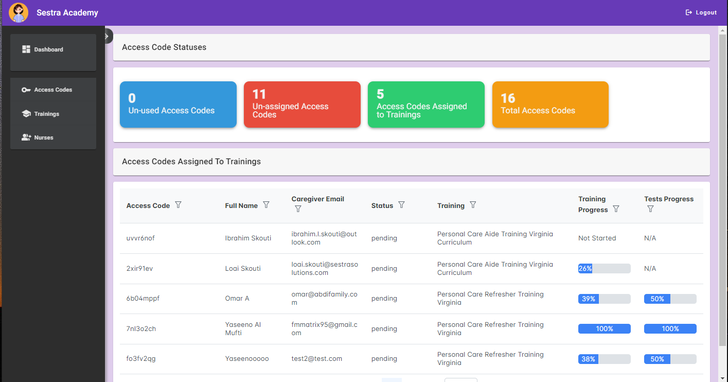This screenshot has height=382, width=728.
Task: Click the Un-assigned Access Codes red card
Action: [302, 104]
